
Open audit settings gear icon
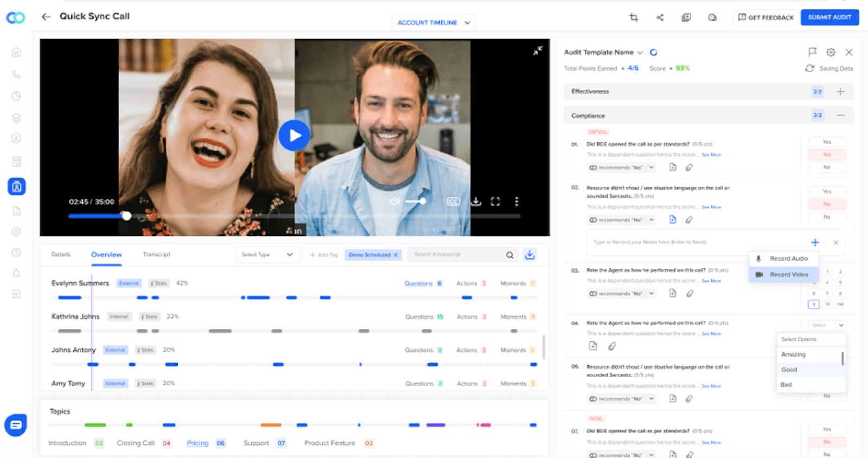pos(831,52)
